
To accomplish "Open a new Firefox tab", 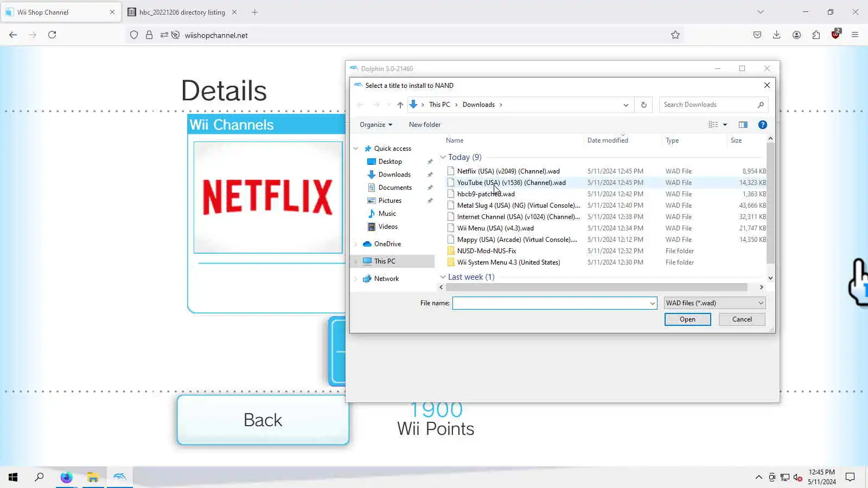I will (x=254, y=12).
